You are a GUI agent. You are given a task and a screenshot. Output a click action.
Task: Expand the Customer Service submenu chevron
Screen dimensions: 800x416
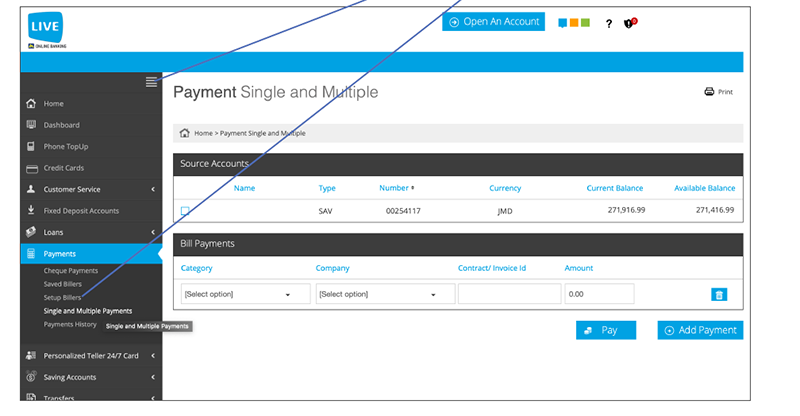[x=153, y=189]
